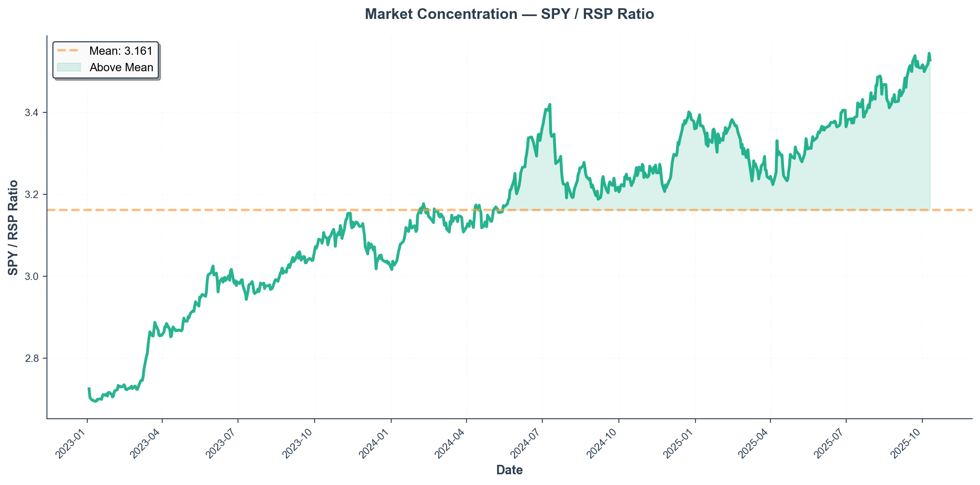Click the 3.0 y-axis tick label
Viewport: 980px width, 485px height.
32,276
